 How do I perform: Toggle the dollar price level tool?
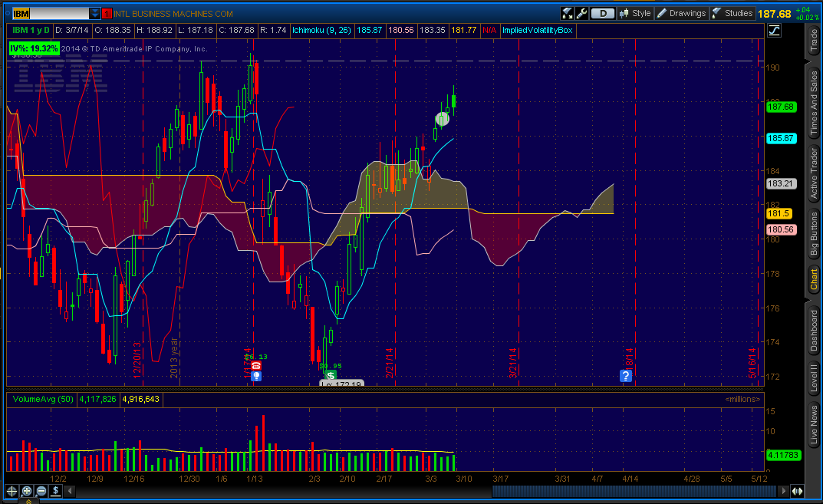pyautogui.click(x=56, y=492)
